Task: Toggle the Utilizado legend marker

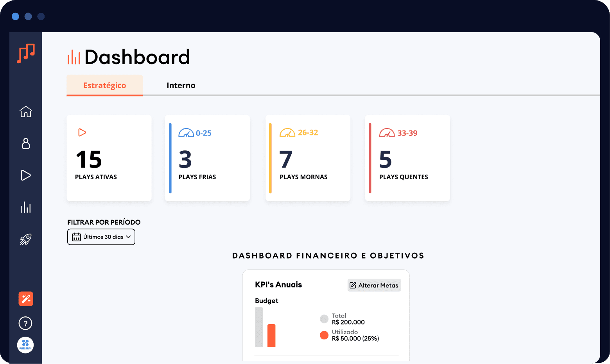Action: tap(324, 335)
